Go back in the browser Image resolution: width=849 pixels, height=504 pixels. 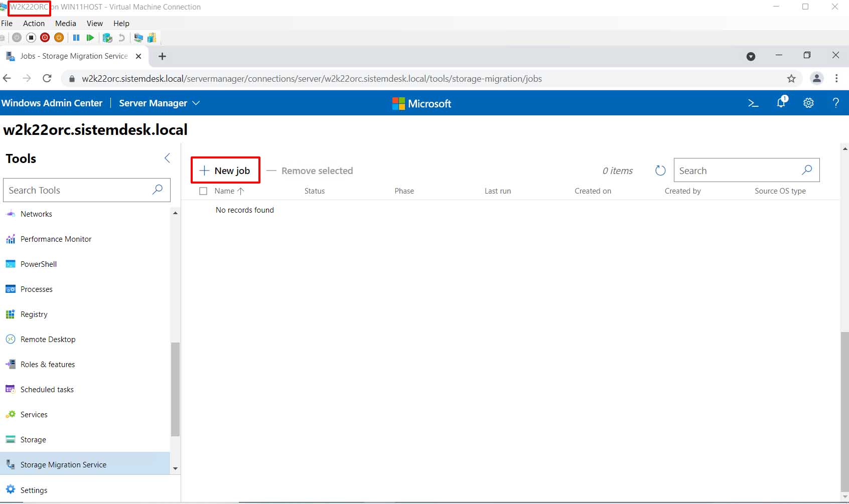pos(7,78)
